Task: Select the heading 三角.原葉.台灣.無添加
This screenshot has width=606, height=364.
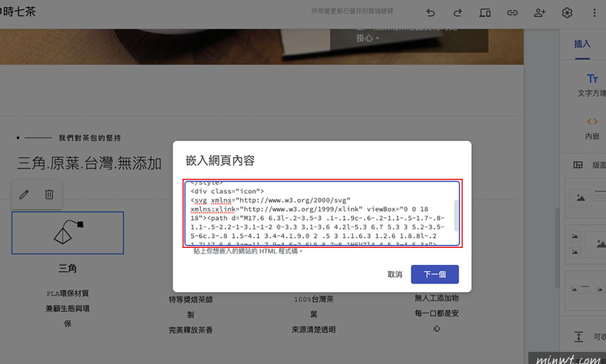Action: point(89,164)
